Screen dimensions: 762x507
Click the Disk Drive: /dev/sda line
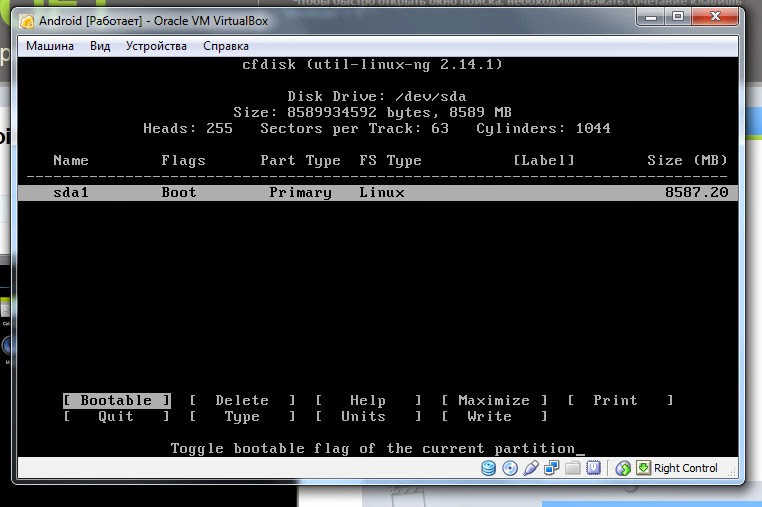tap(377, 96)
